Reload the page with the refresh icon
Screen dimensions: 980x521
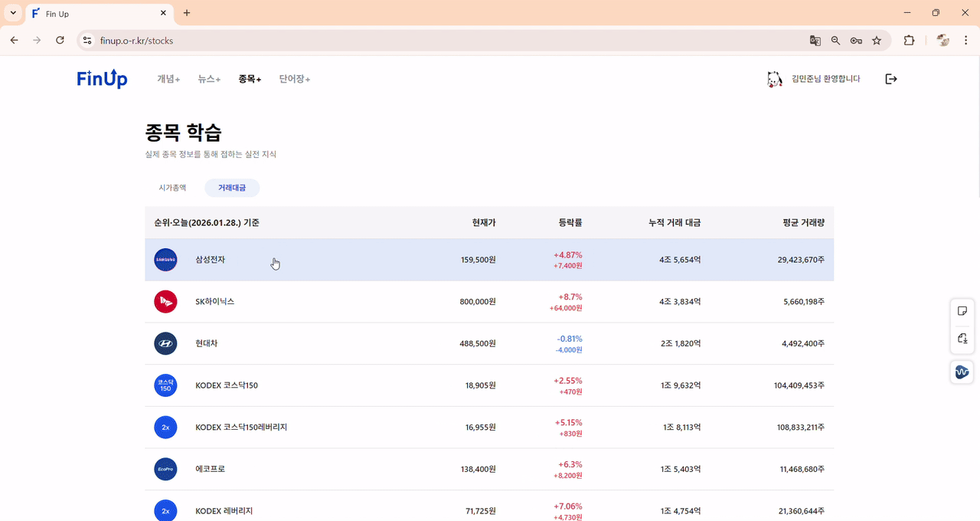click(x=60, y=41)
